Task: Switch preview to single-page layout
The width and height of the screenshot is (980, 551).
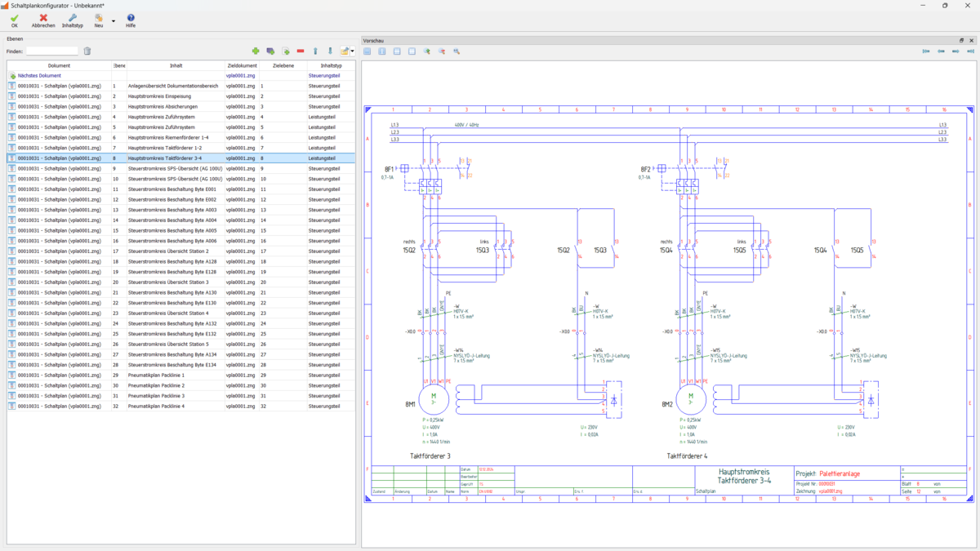Action: point(367,51)
